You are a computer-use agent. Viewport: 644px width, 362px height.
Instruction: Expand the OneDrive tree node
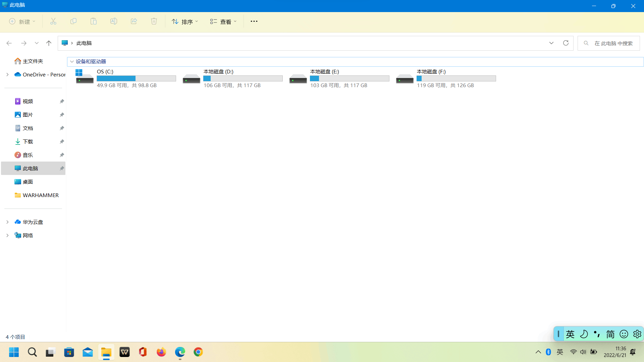tap(7, 74)
